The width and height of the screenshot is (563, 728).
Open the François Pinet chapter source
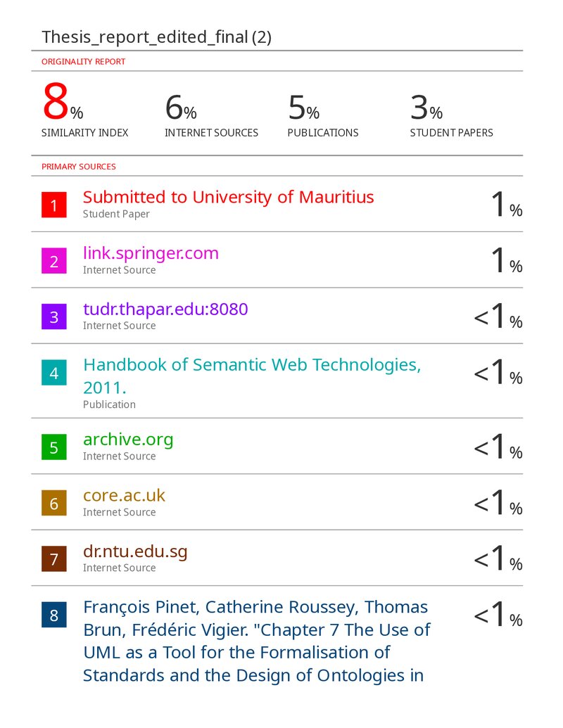(256, 641)
